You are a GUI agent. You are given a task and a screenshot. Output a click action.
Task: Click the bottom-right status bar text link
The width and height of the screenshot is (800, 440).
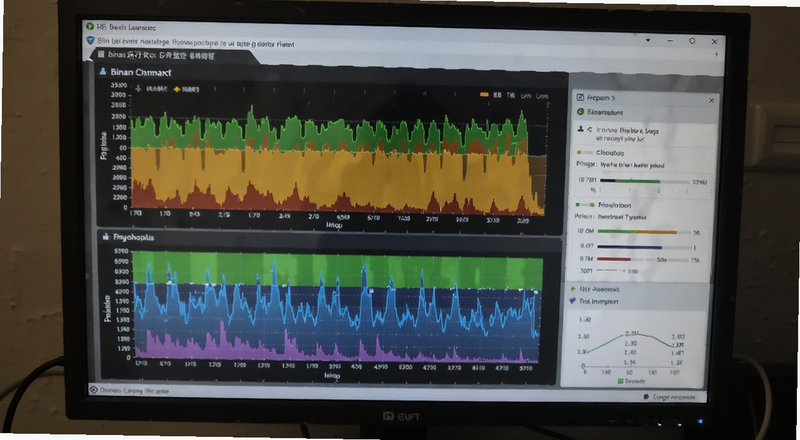point(673,397)
